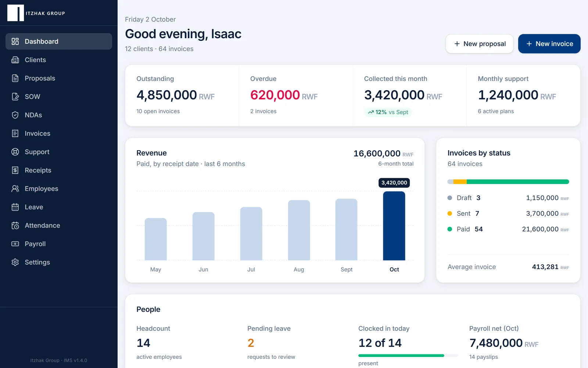Viewport: 588px width, 368px height.
Task: Click the Outstanding 4,850,000 RWF card
Action: click(x=182, y=96)
